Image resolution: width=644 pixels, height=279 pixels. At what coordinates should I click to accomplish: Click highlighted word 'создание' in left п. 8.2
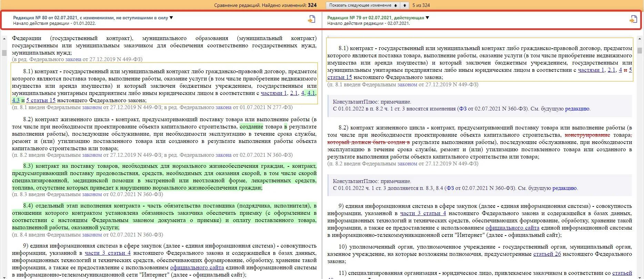click(251, 126)
